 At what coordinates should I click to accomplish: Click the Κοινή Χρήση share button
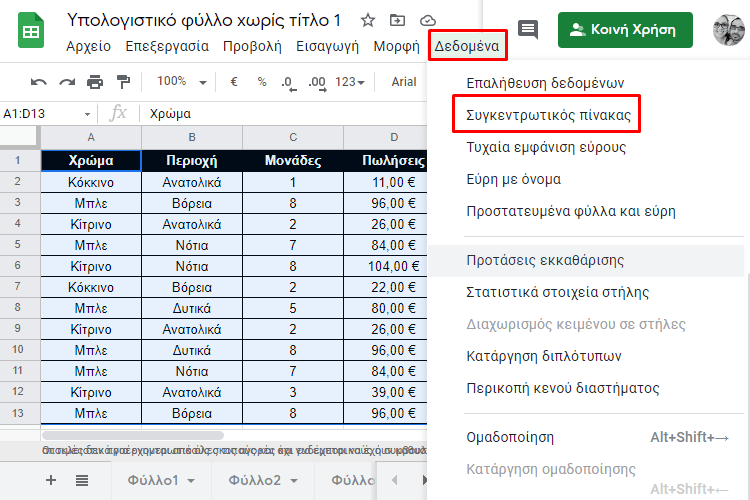tap(624, 30)
